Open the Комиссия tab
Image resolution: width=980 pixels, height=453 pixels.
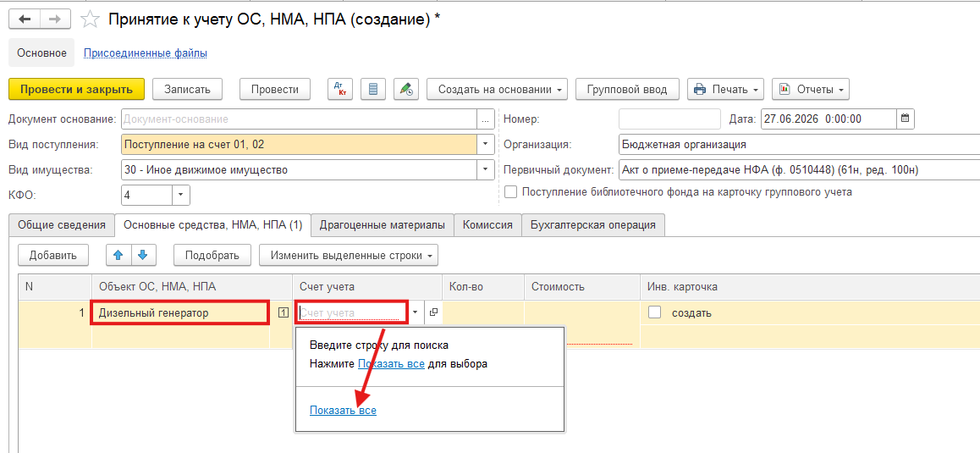(488, 225)
